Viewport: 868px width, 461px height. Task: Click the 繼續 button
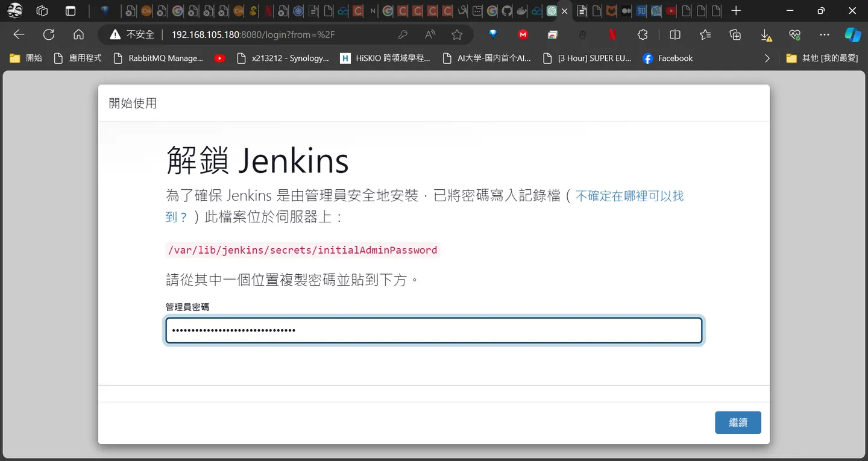tap(738, 422)
